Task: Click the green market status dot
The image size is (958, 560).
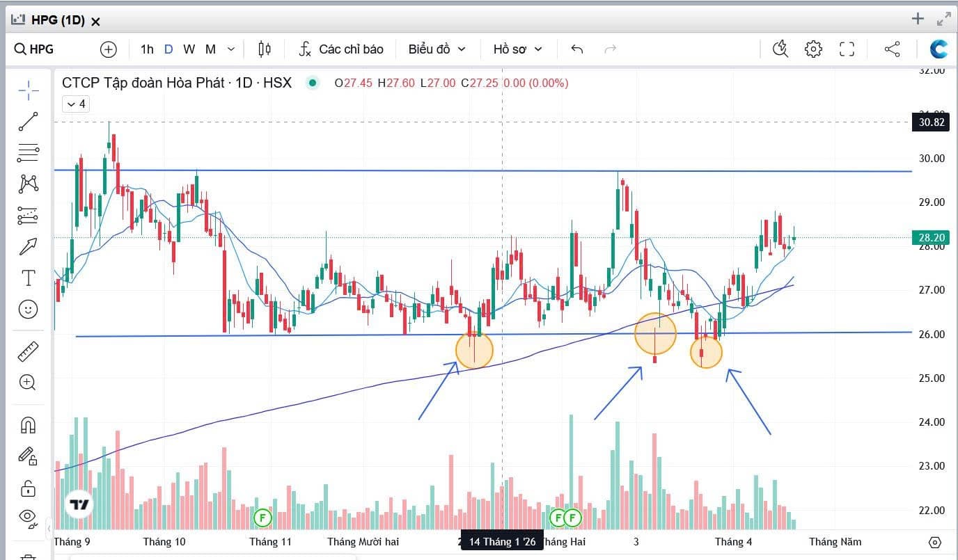Action: coord(313,83)
